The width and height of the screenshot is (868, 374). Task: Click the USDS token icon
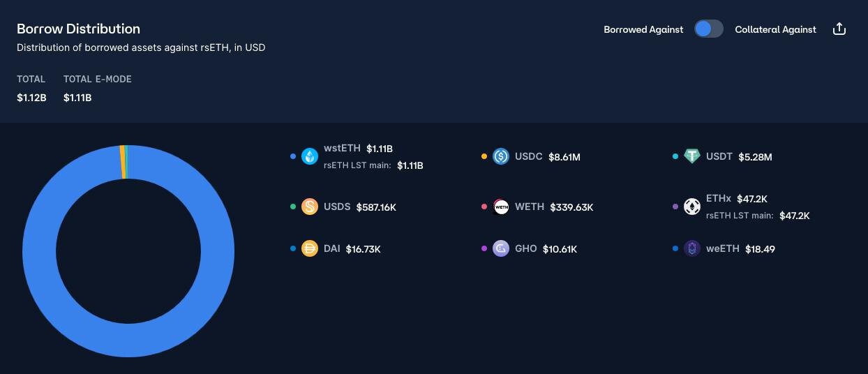(x=310, y=207)
